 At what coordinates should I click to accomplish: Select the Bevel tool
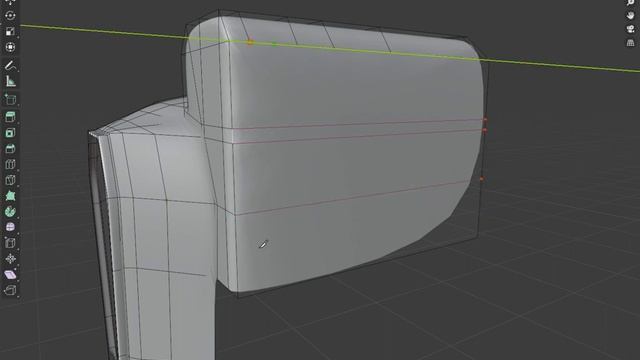[10, 149]
